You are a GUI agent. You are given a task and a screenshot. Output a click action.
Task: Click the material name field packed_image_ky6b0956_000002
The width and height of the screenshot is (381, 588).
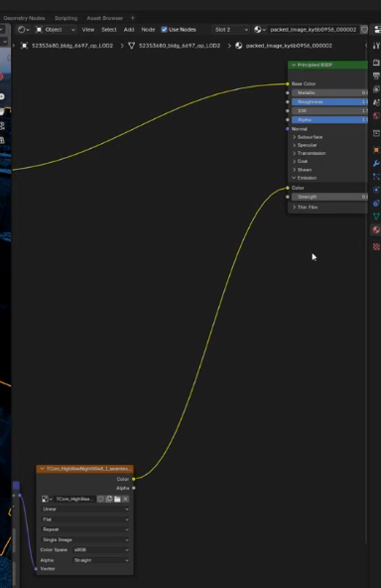314,29
